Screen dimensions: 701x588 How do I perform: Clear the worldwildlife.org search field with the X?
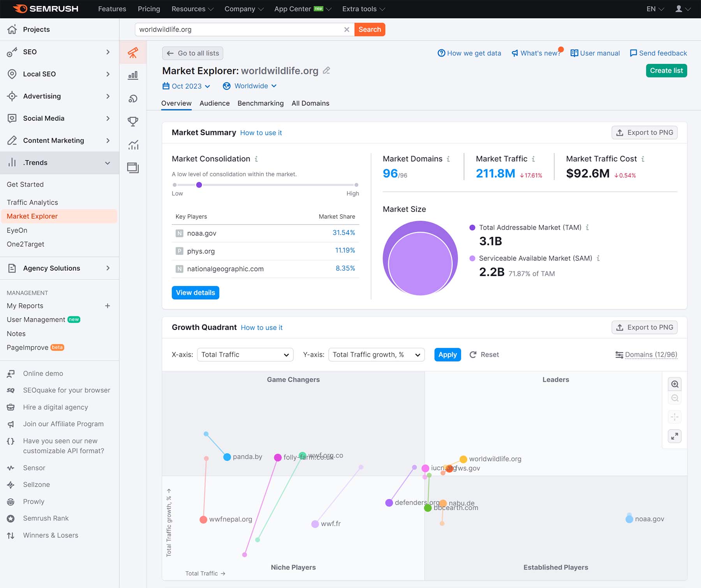coord(347,29)
